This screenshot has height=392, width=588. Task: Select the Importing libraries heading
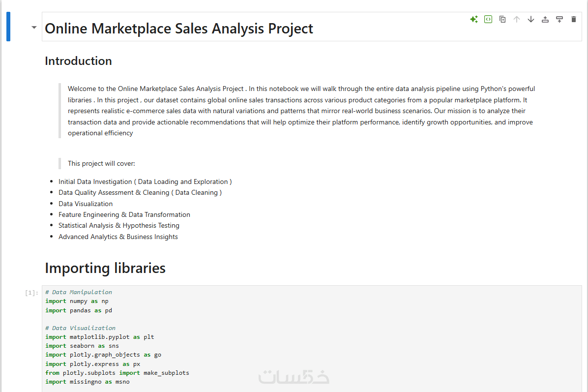[x=105, y=268]
